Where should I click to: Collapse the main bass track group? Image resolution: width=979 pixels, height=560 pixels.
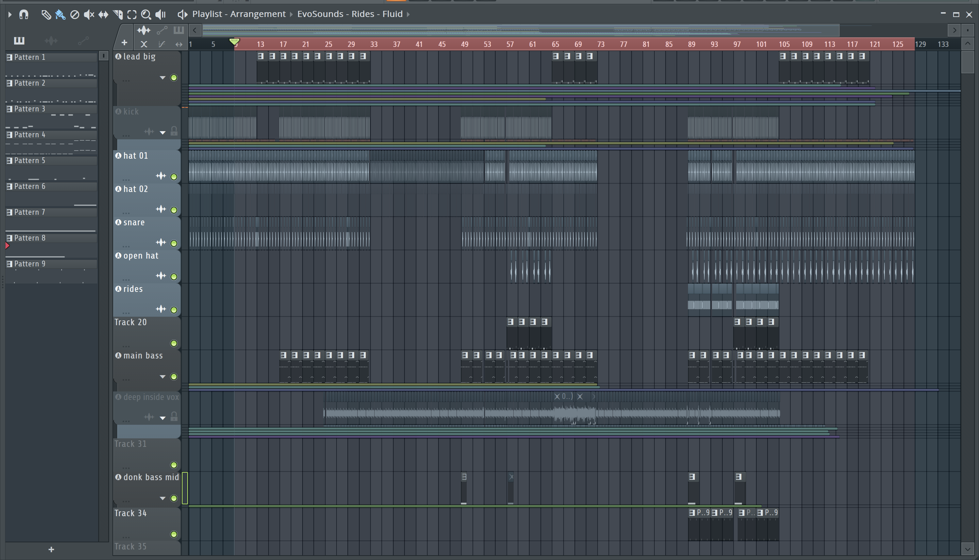point(163,377)
